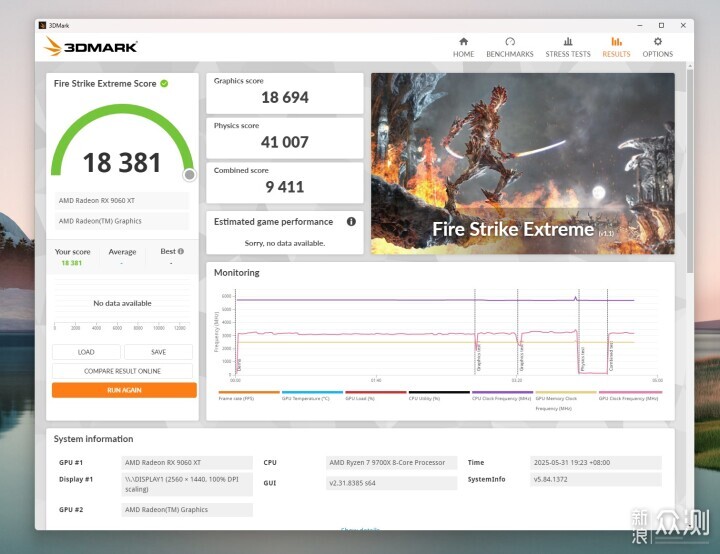
Task: Click the overall score 18 381
Action: (x=122, y=163)
